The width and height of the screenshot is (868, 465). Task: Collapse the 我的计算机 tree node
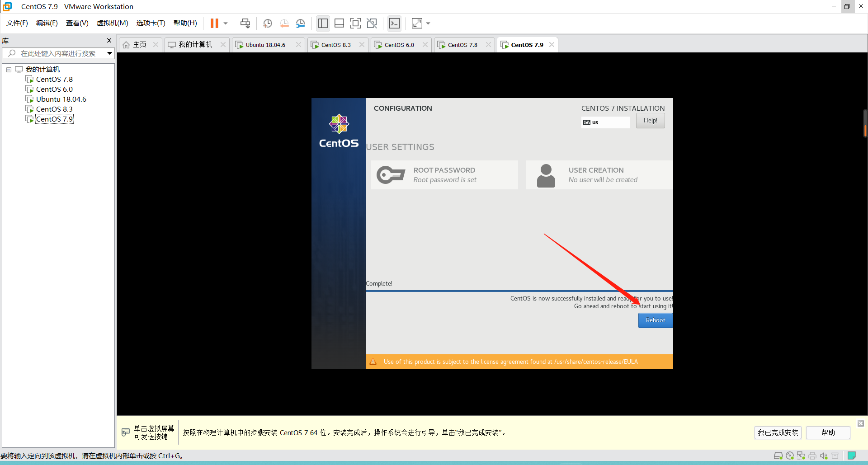pyautogui.click(x=9, y=70)
